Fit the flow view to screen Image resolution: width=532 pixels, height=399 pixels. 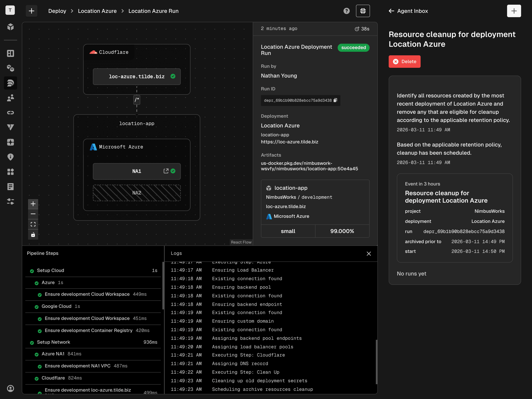click(x=33, y=224)
